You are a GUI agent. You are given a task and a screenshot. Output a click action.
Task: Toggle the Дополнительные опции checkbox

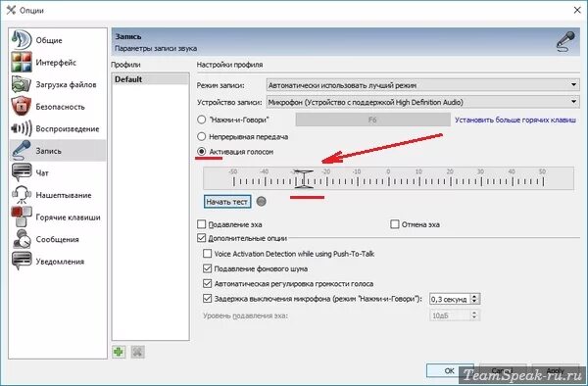pyautogui.click(x=201, y=238)
